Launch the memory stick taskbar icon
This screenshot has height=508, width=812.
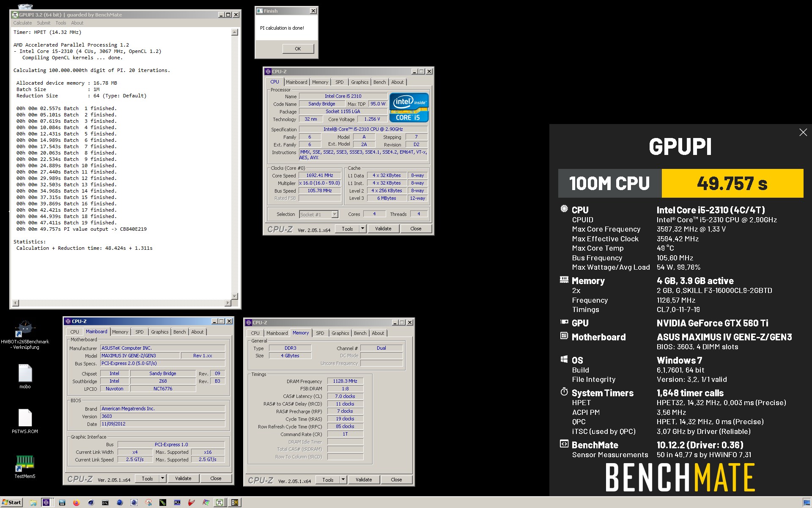coord(163,502)
